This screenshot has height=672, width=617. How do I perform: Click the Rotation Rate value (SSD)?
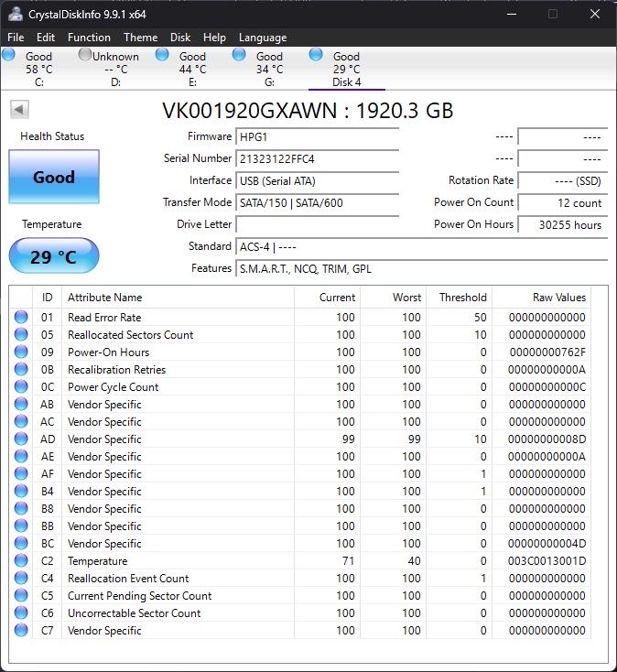click(563, 181)
